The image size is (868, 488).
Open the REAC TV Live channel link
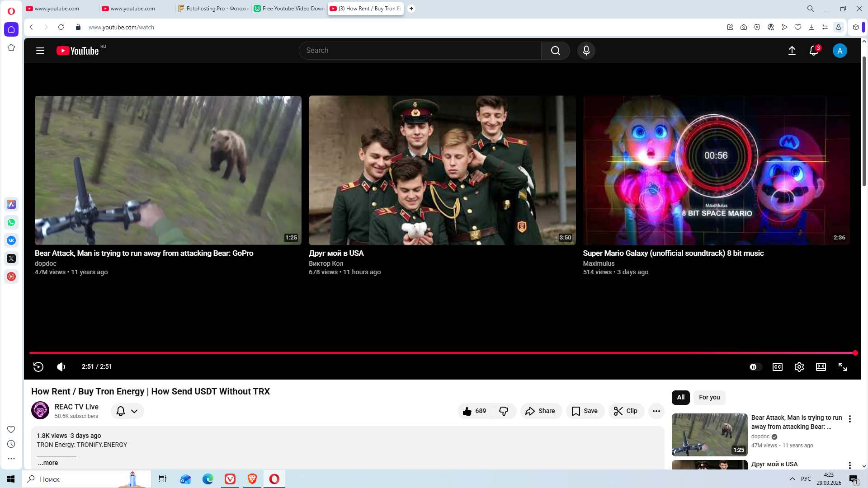coord(76,407)
